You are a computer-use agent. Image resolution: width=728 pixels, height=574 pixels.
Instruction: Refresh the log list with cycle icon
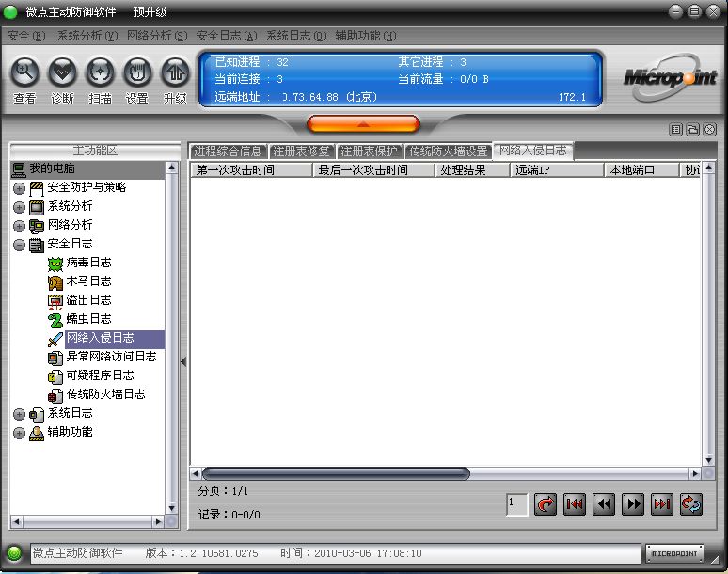(x=691, y=504)
